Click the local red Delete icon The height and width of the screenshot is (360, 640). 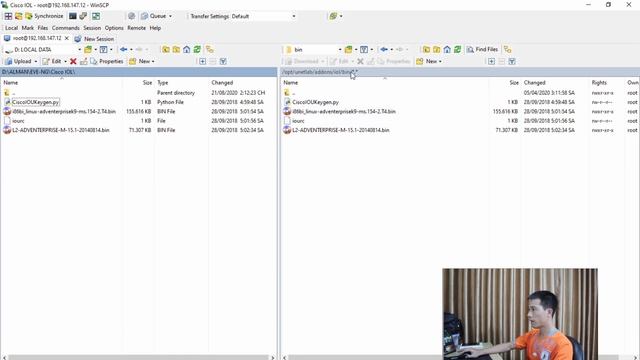73,61
